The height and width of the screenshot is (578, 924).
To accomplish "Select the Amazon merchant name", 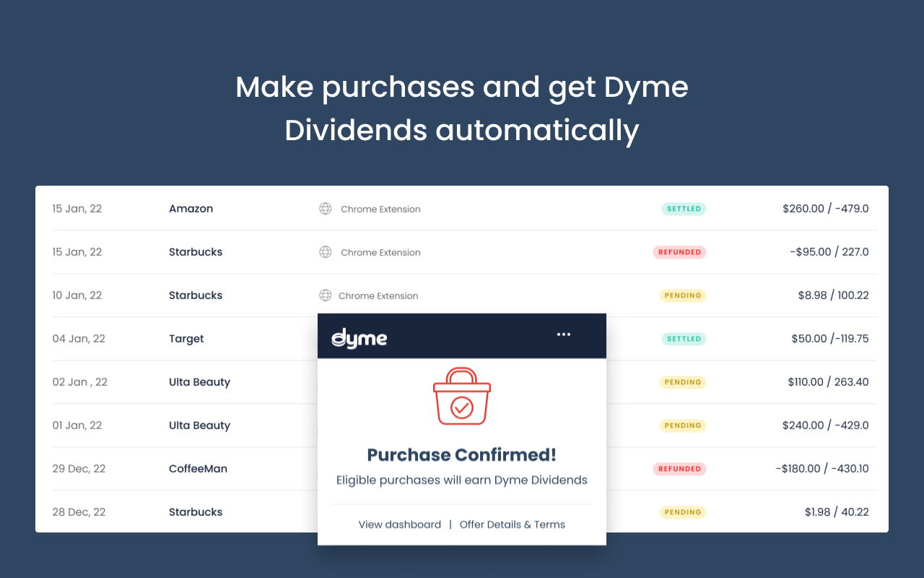I will point(191,209).
